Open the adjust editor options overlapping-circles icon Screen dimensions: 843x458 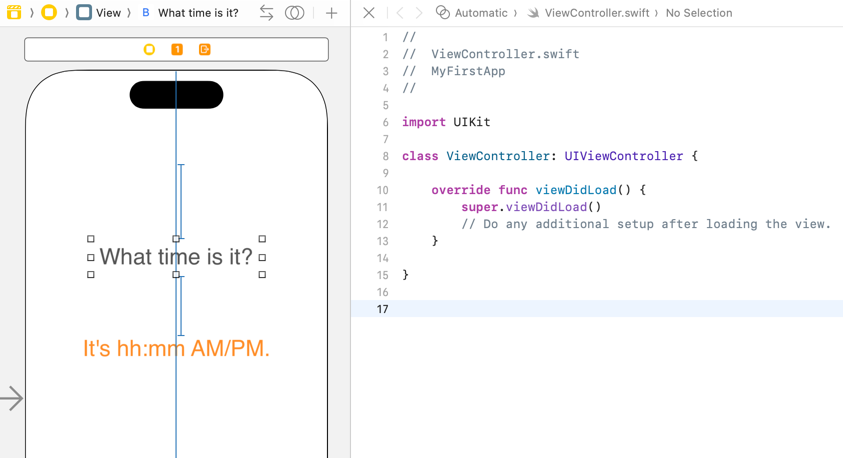click(x=295, y=13)
